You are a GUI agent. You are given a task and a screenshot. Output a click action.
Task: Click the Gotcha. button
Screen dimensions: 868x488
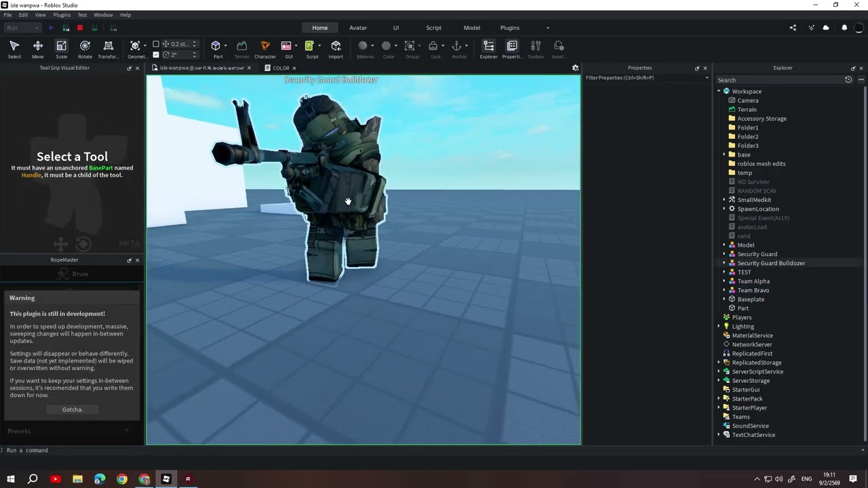73,409
